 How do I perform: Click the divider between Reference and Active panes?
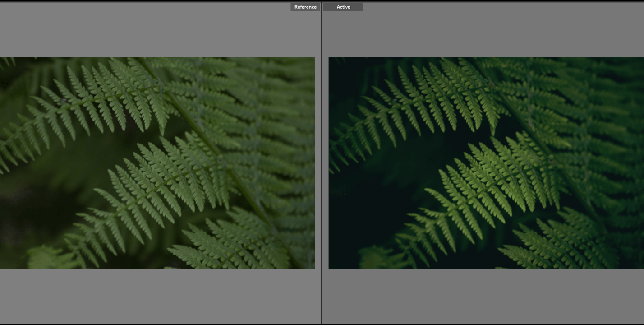tap(322, 162)
